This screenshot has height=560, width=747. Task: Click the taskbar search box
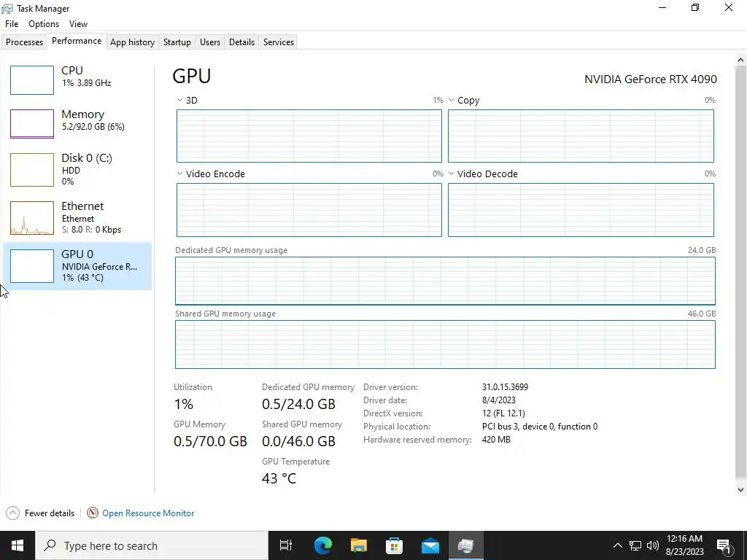(152, 545)
